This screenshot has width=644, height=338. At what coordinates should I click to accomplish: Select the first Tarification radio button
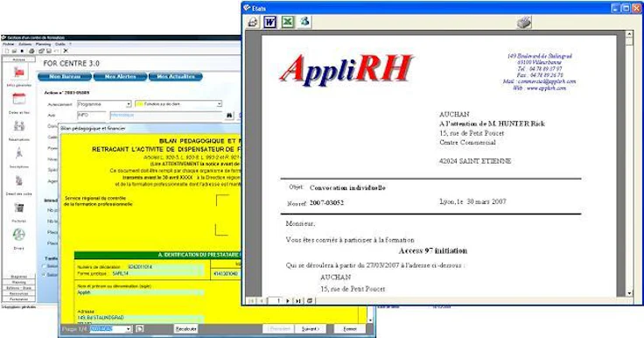[45, 266]
